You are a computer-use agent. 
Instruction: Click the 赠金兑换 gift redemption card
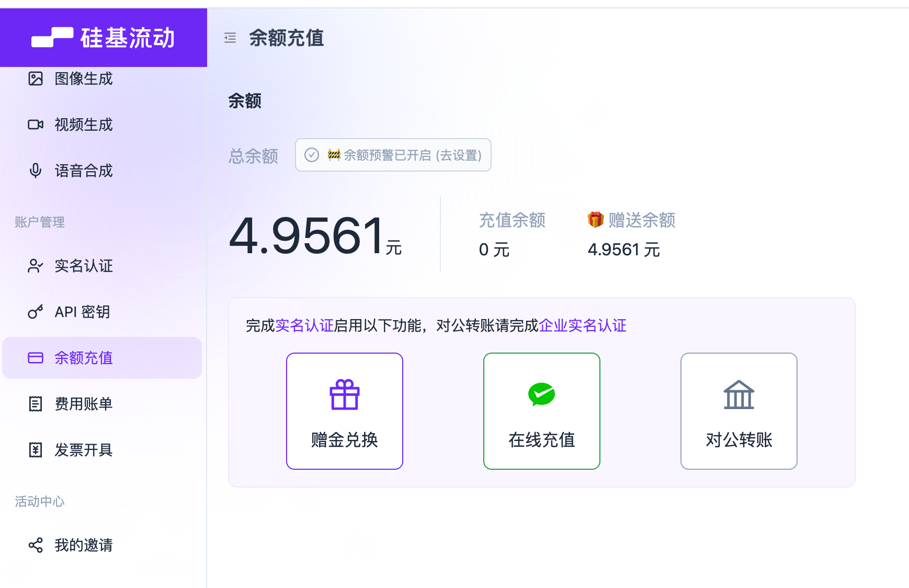[344, 411]
